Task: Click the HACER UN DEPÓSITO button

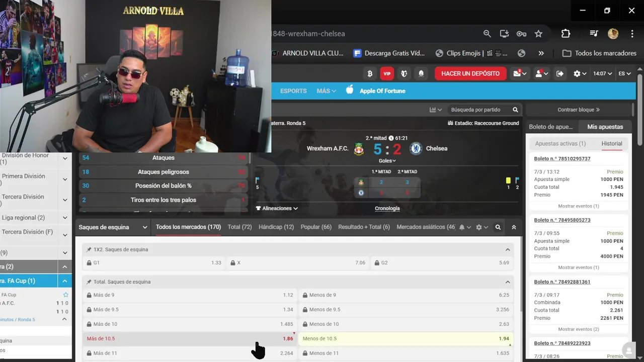Action: coord(470,73)
